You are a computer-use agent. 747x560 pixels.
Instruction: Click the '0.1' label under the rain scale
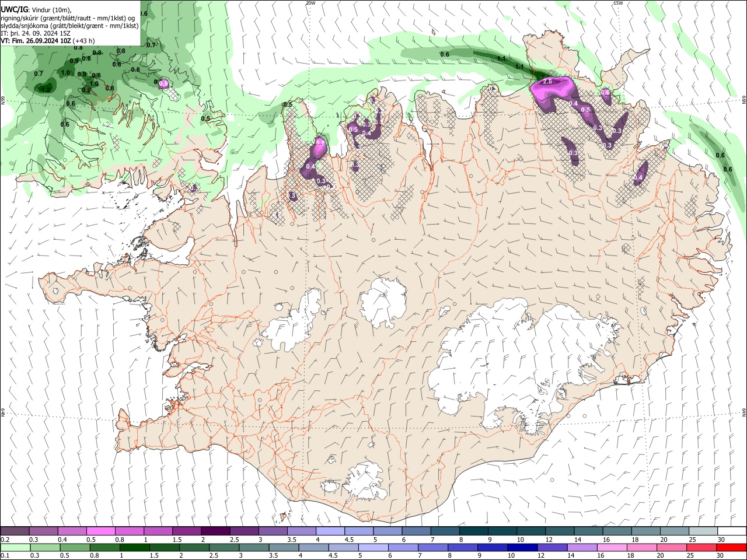click(x=5, y=556)
